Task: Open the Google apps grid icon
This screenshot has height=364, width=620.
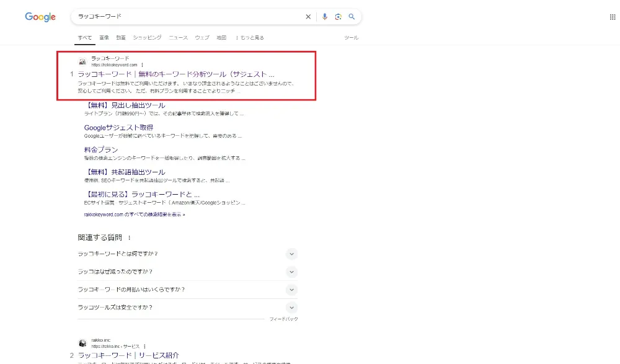Action: [613, 17]
